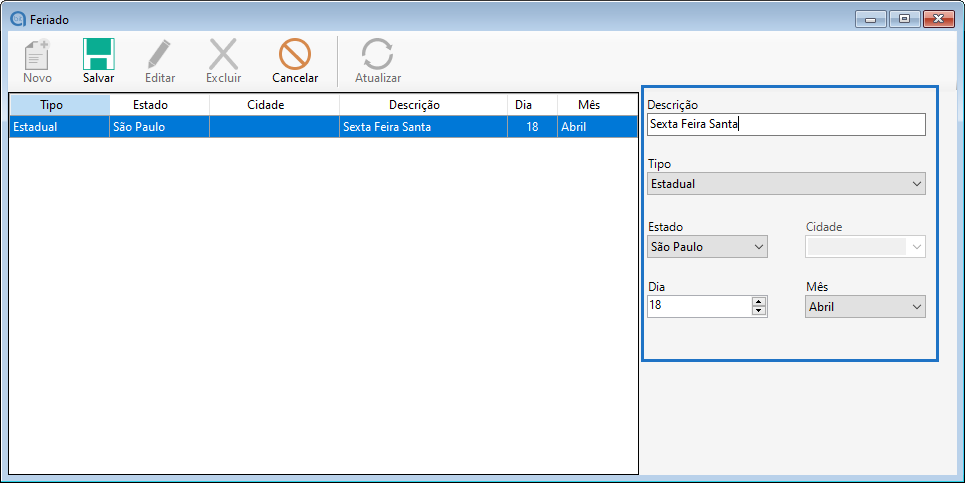Viewport: 965px width, 483px height.
Task: Open the Mês dropdown showing Abril
Action: pyautogui.click(x=865, y=307)
